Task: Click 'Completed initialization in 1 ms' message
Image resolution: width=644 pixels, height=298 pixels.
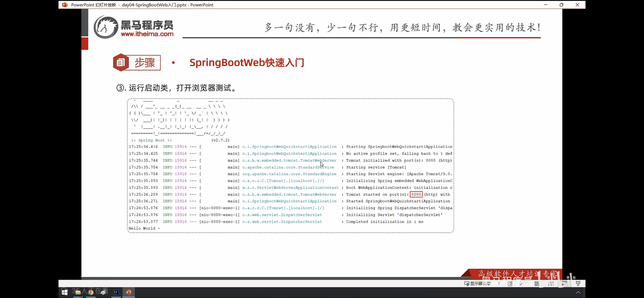Action: pyautogui.click(x=385, y=222)
